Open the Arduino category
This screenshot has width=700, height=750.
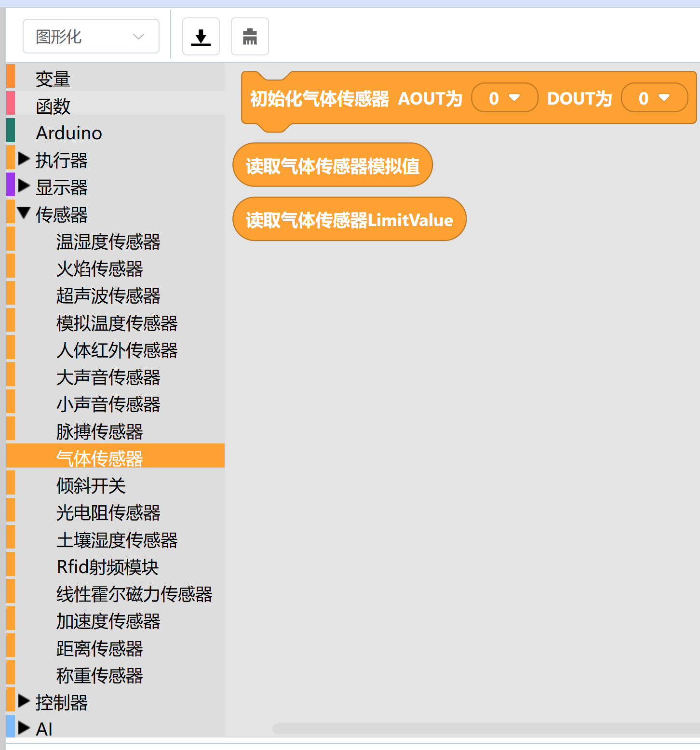pyautogui.click(x=69, y=133)
